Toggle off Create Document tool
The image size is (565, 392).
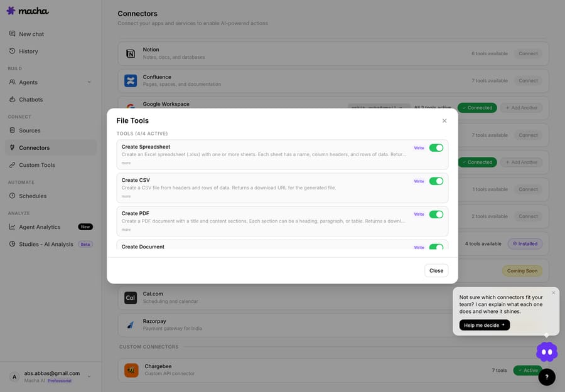point(436,247)
